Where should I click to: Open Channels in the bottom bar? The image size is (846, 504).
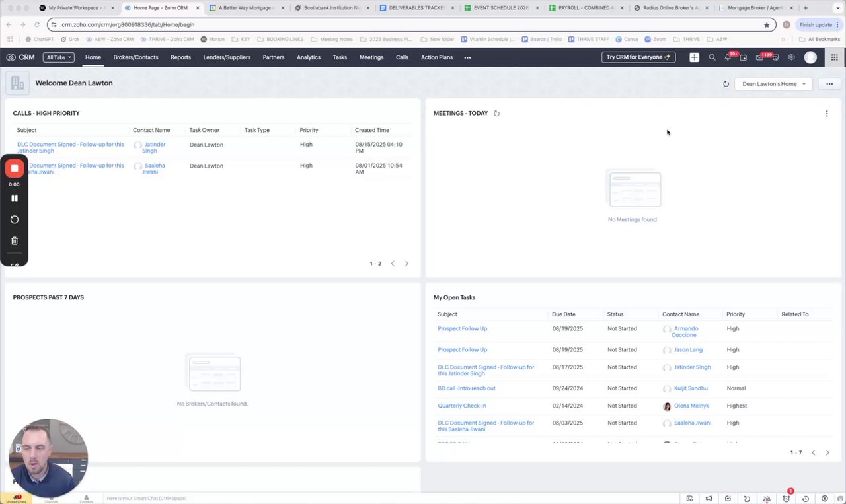click(51, 499)
